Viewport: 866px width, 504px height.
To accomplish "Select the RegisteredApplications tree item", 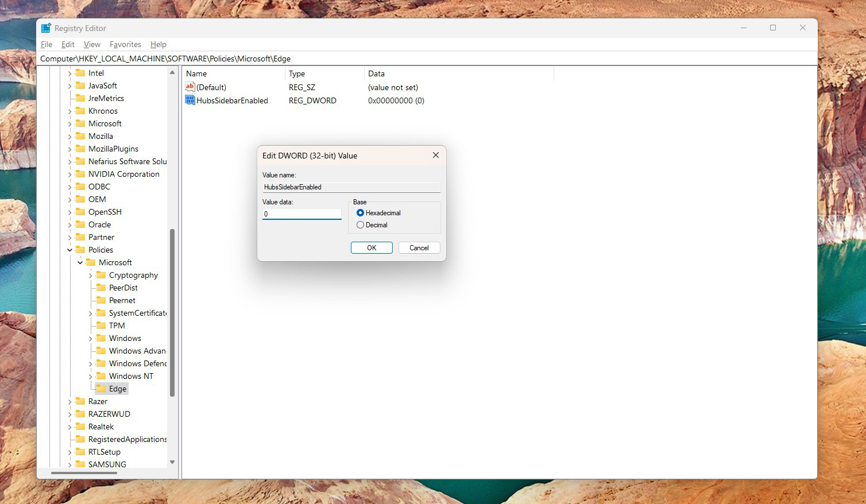I will (127, 439).
